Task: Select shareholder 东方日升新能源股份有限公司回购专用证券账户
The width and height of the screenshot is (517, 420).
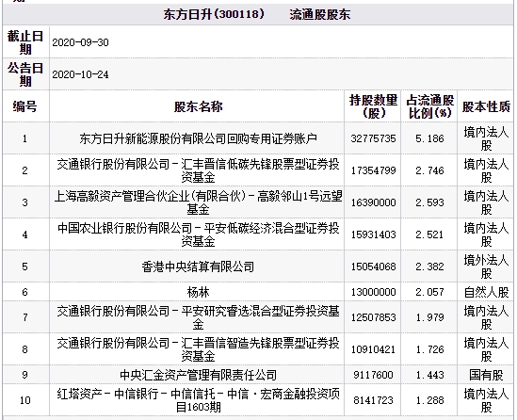Action: coord(198,138)
